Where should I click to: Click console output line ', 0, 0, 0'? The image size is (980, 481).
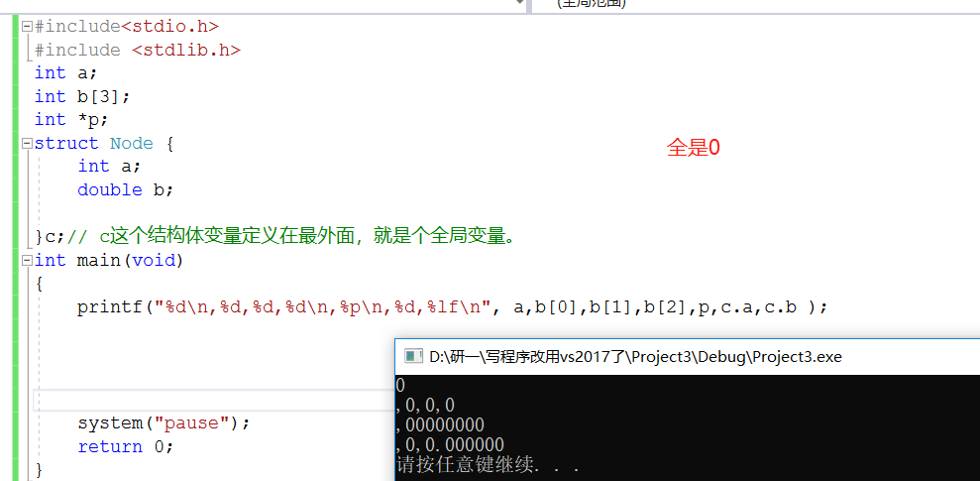pyautogui.click(x=425, y=406)
